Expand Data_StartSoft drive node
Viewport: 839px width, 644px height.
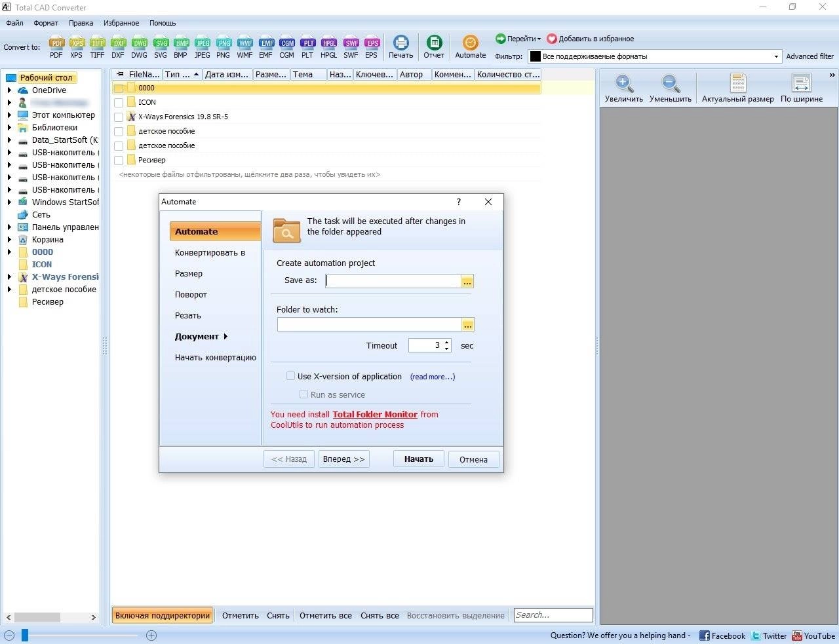pos(9,140)
